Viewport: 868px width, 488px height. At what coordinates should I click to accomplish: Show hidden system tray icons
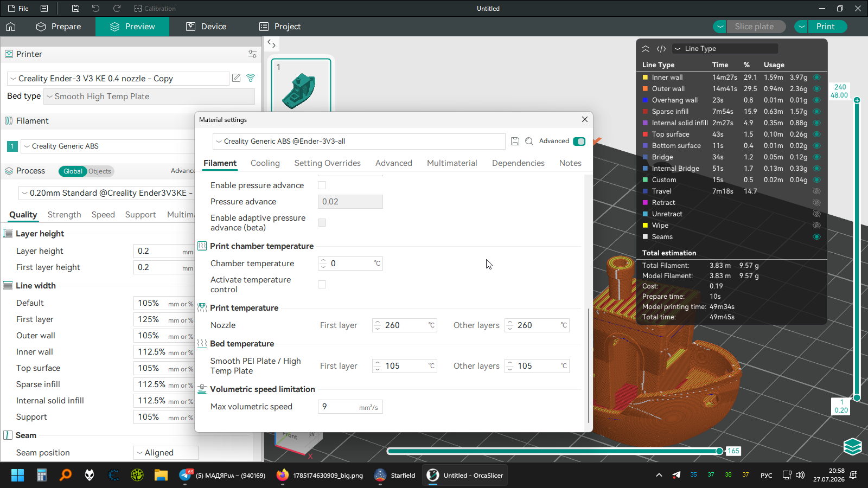click(x=659, y=476)
